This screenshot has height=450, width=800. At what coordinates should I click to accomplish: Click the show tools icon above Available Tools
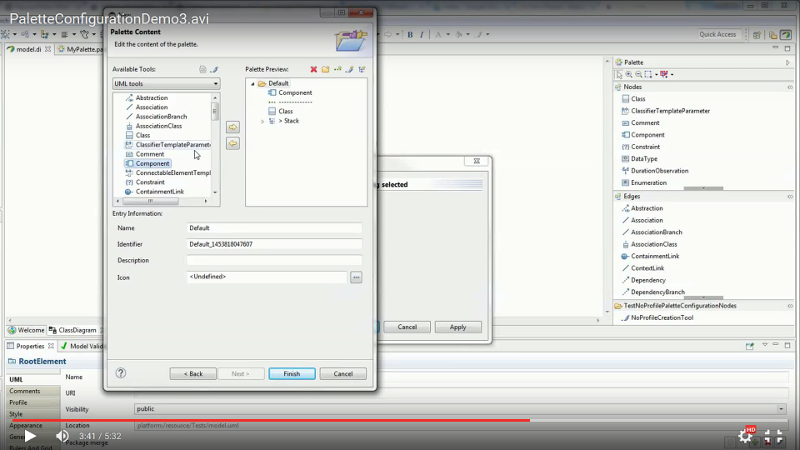pos(214,69)
